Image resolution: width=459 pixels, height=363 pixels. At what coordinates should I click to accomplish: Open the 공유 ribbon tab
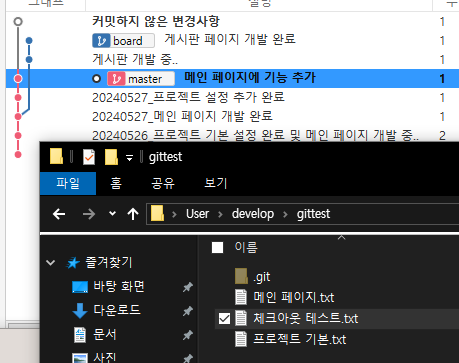point(163,183)
